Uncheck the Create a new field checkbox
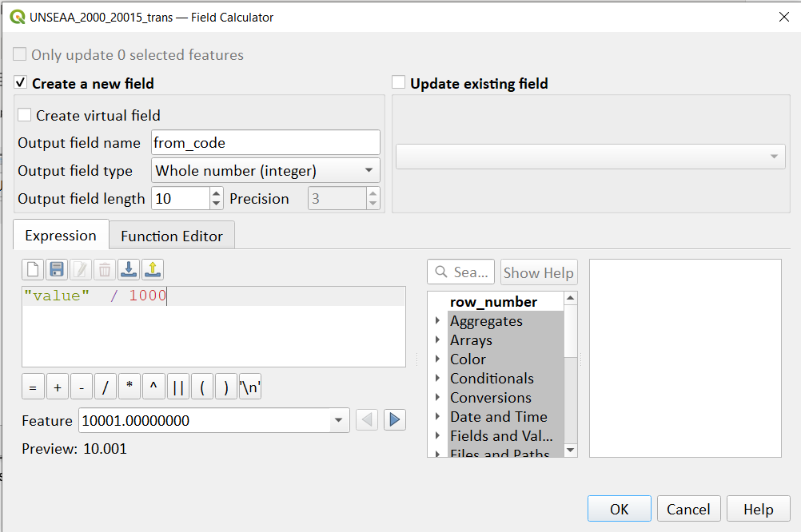The height and width of the screenshot is (532, 801). (x=21, y=82)
